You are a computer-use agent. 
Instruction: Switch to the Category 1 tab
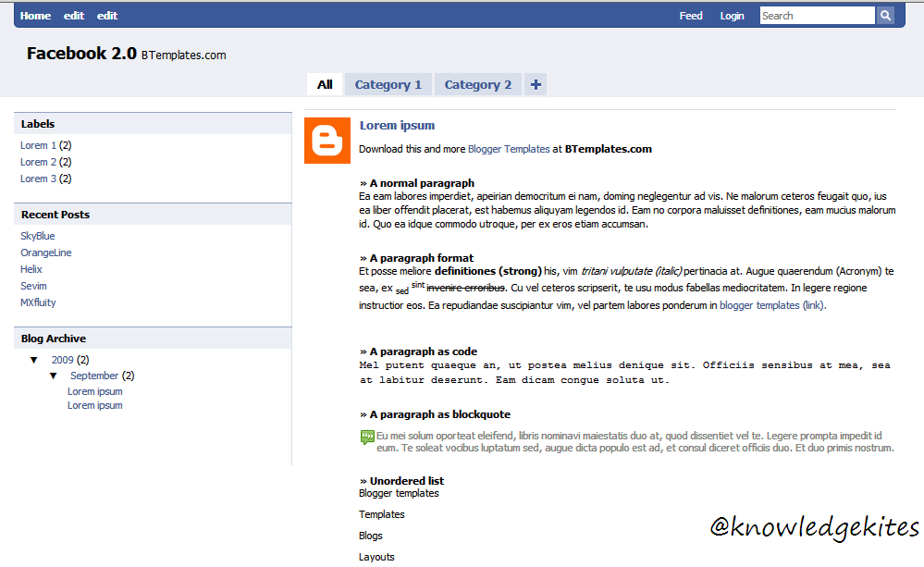(388, 84)
